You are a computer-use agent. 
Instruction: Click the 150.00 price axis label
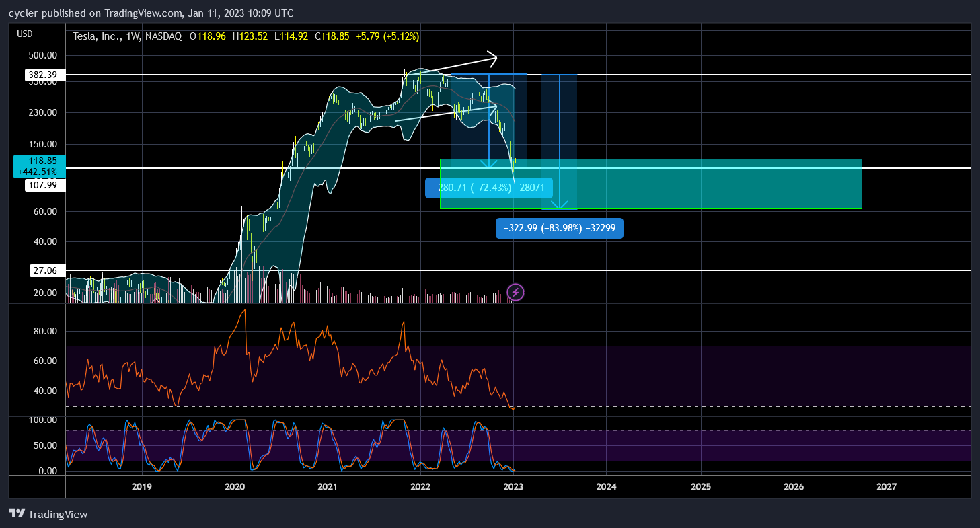point(42,144)
